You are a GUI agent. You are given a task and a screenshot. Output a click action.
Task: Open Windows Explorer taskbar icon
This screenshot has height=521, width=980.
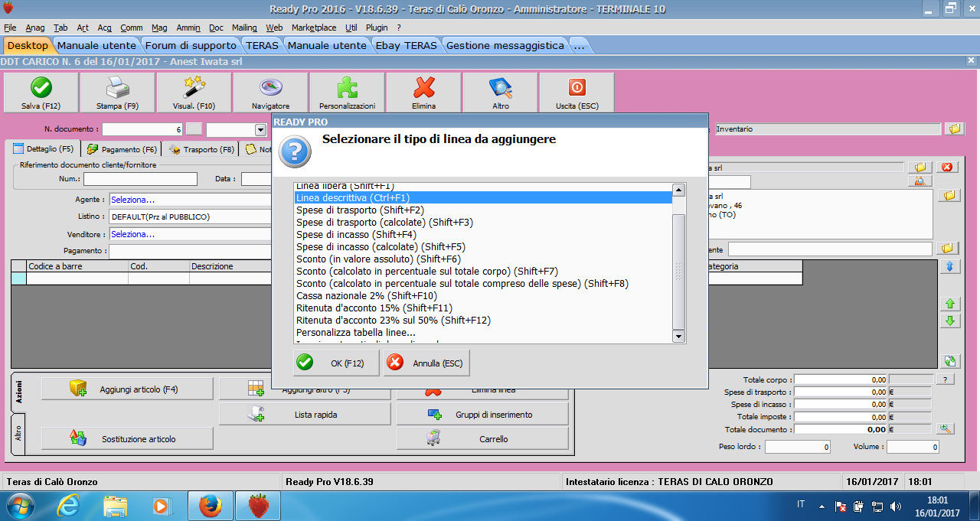116,506
